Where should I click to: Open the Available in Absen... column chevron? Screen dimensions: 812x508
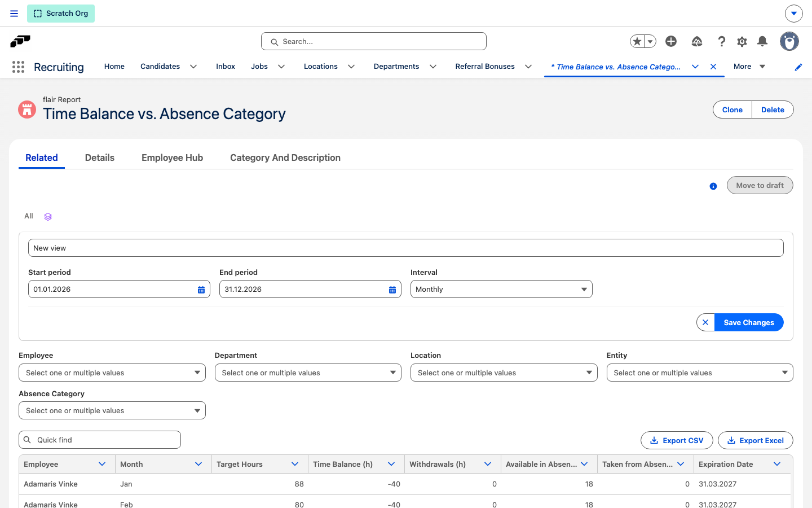[x=584, y=464]
